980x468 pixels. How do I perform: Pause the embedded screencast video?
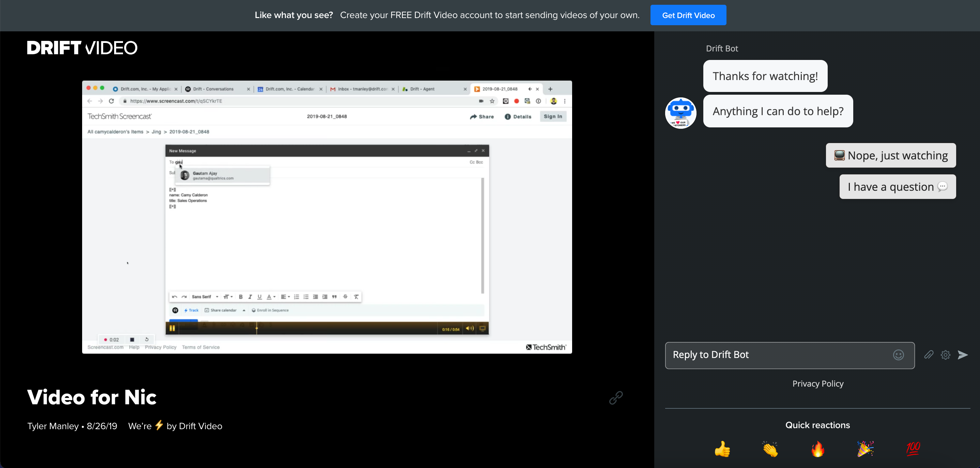pyautogui.click(x=172, y=328)
